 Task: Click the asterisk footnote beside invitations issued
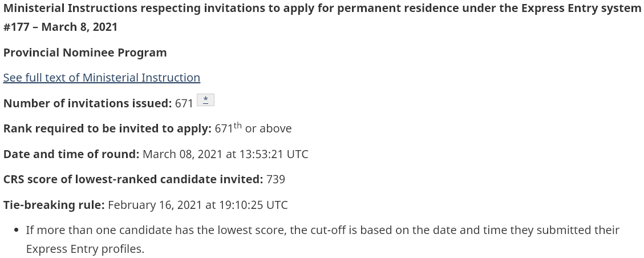[205, 100]
